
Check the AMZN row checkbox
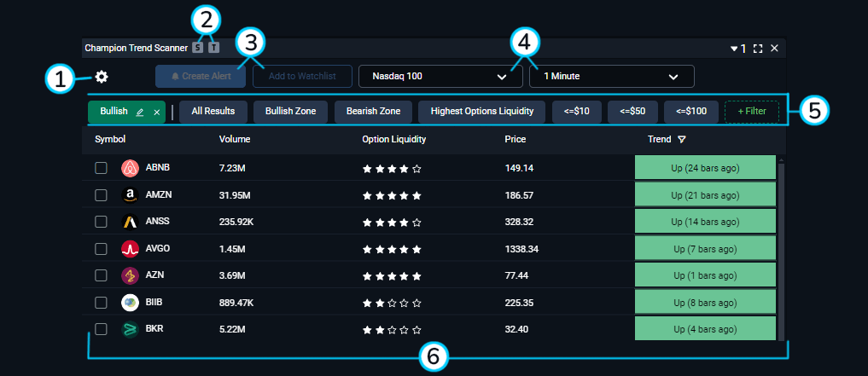101,195
